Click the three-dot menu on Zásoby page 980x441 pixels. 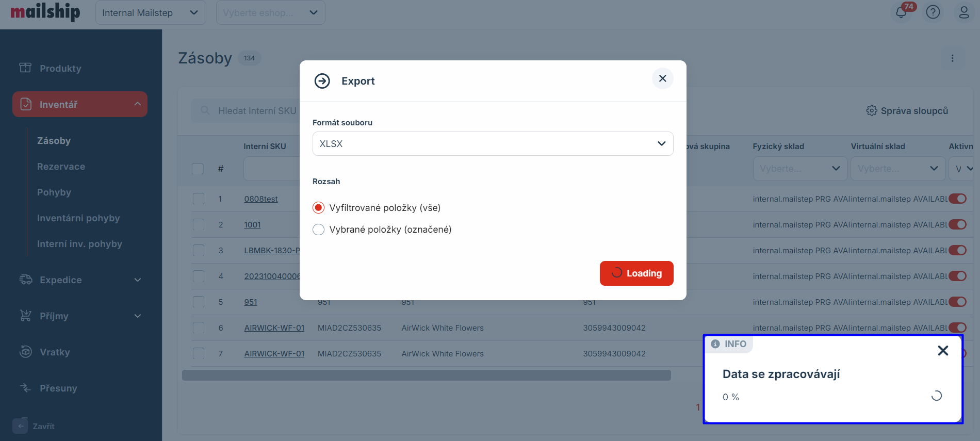(952, 58)
